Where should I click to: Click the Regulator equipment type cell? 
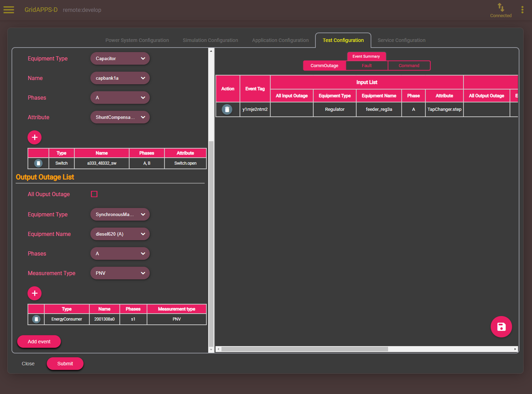(x=335, y=109)
